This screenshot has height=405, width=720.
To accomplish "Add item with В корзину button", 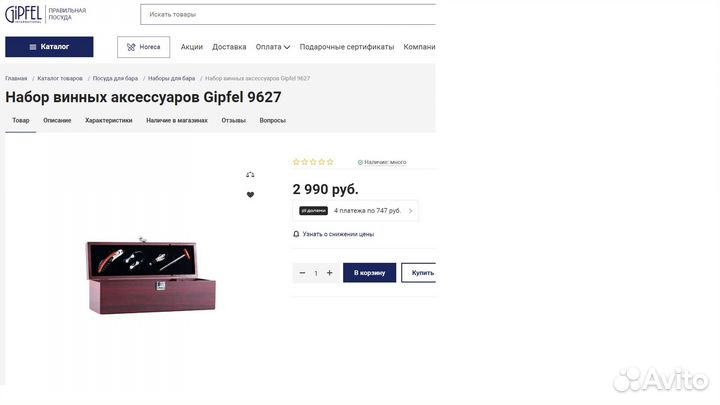I will (369, 273).
